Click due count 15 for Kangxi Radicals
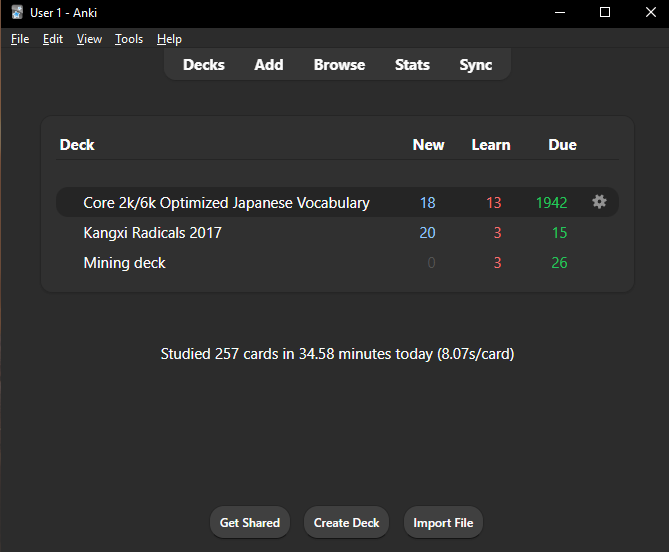669x552 pixels. pos(559,233)
